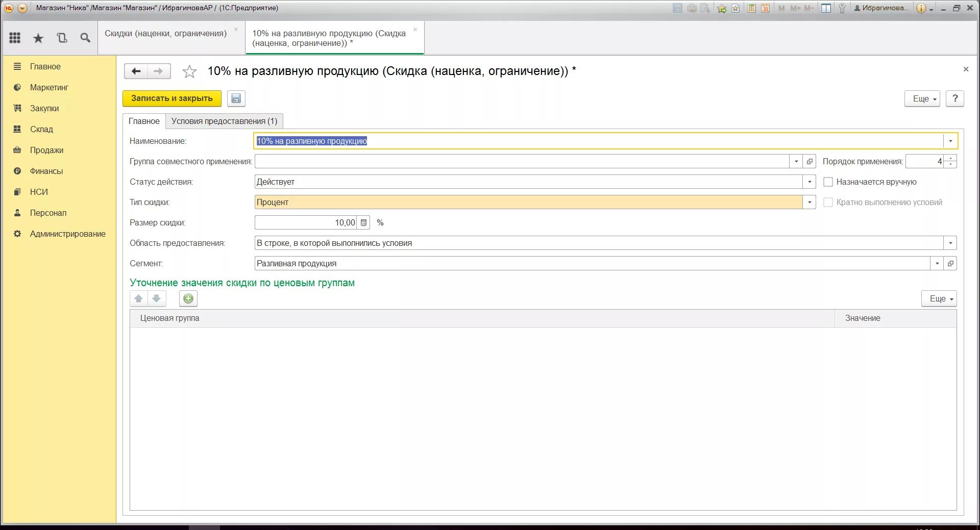Expand the Наименование dropdown
Viewport: 980px width, 530px height.
[x=950, y=141]
